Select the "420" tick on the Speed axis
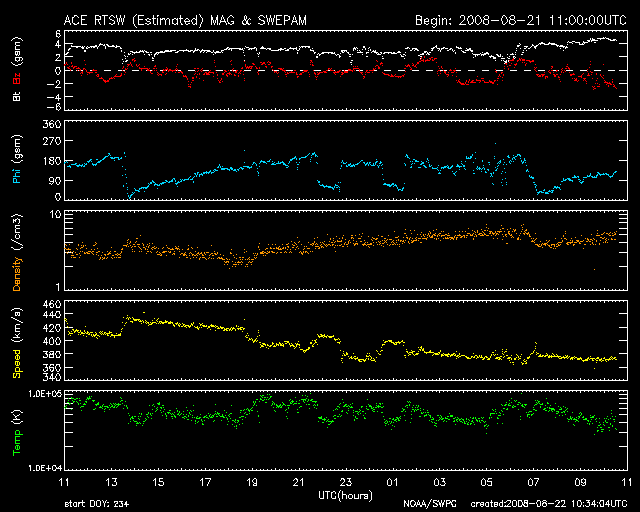 (x=52, y=327)
